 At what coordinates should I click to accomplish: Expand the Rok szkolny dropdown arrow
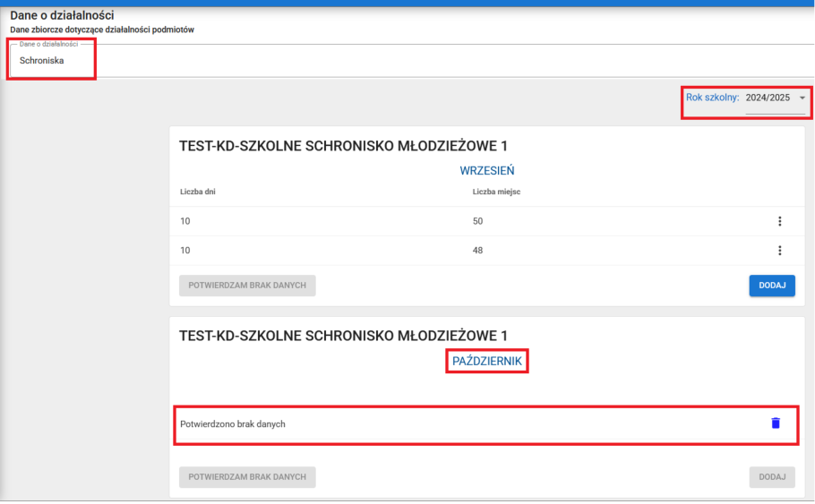[802, 98]
